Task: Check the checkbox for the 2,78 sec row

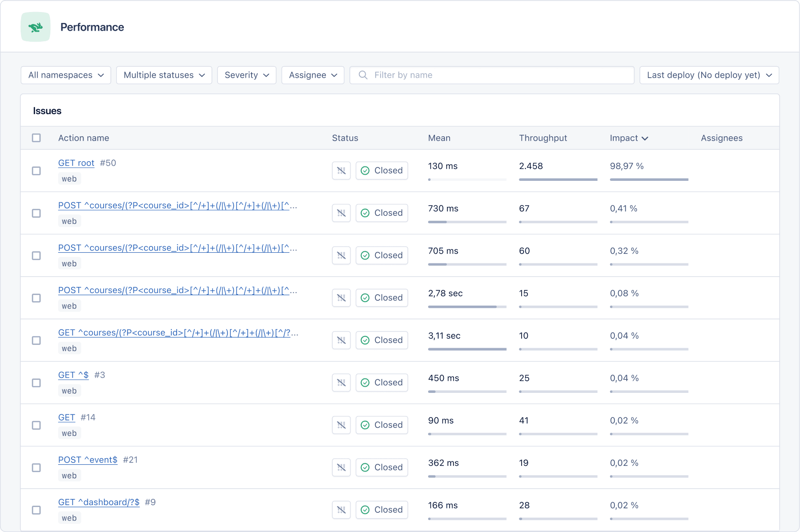Action: 36,298
